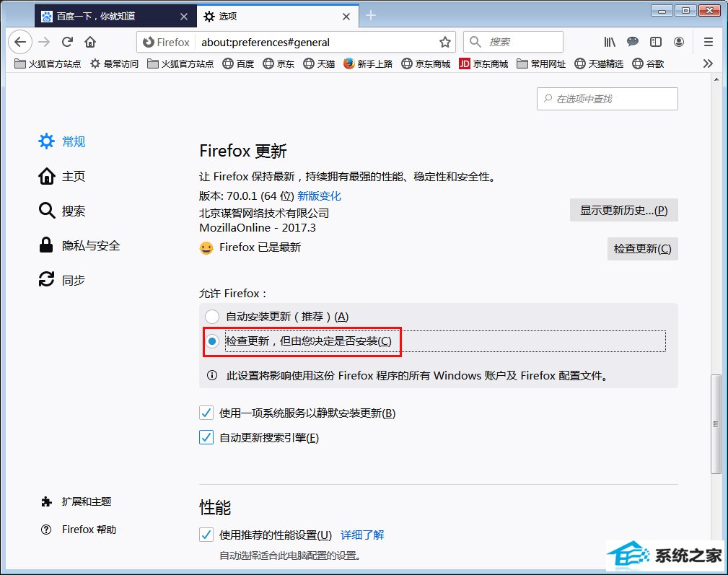Open the 主页 settings category
The height and width of the screenshot is (575, 728).
point(62,176)
